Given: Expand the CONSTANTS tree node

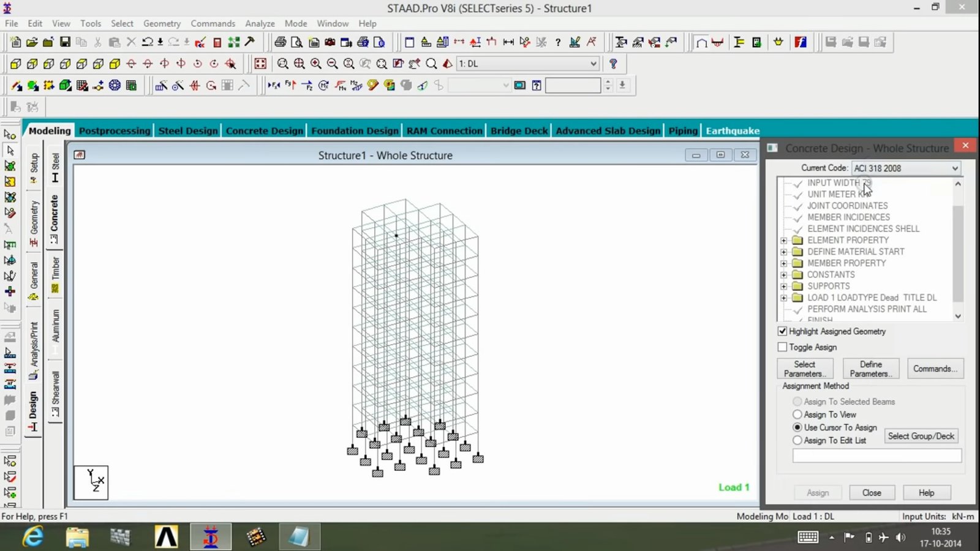Looking at the screenshot, I should point(783,275).
